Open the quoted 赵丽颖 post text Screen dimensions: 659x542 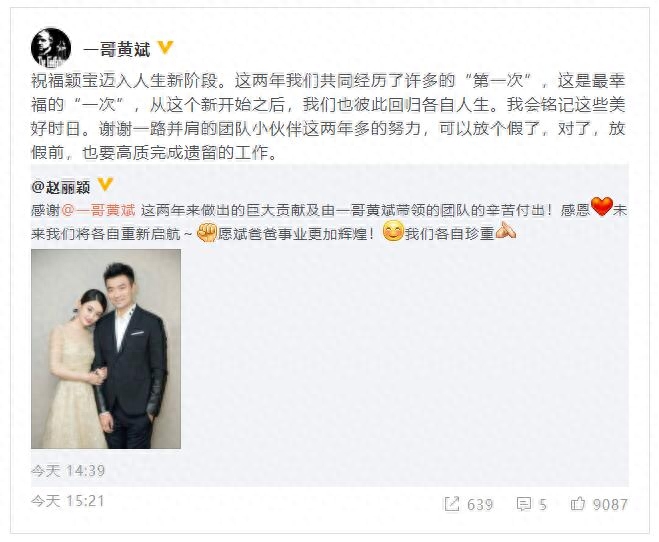pos(329,221)
